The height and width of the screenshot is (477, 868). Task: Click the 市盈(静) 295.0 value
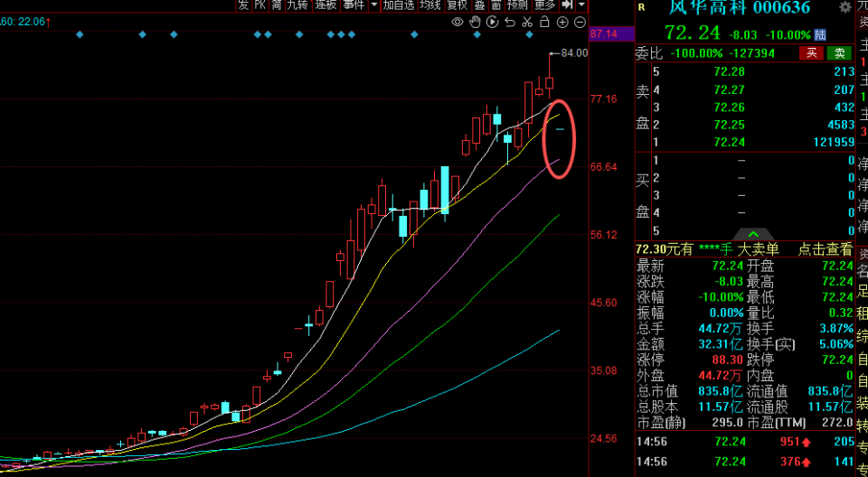point(728,424)
